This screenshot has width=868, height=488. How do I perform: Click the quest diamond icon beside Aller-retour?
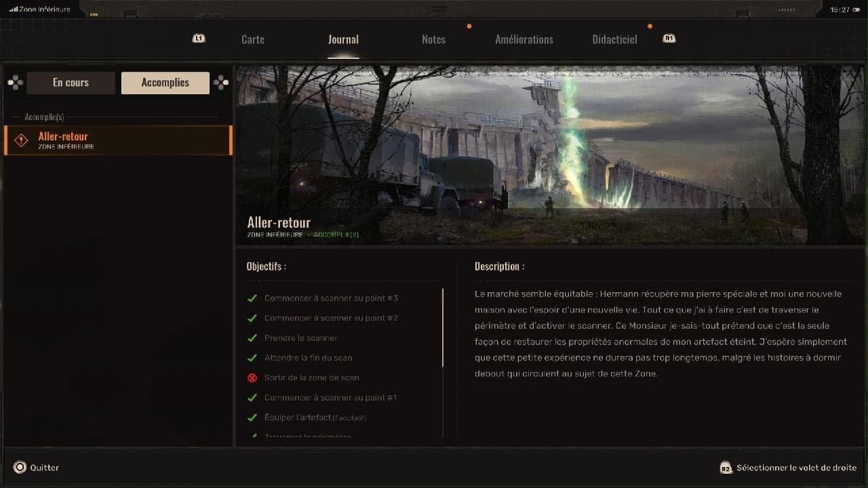(x=21, y=140)
